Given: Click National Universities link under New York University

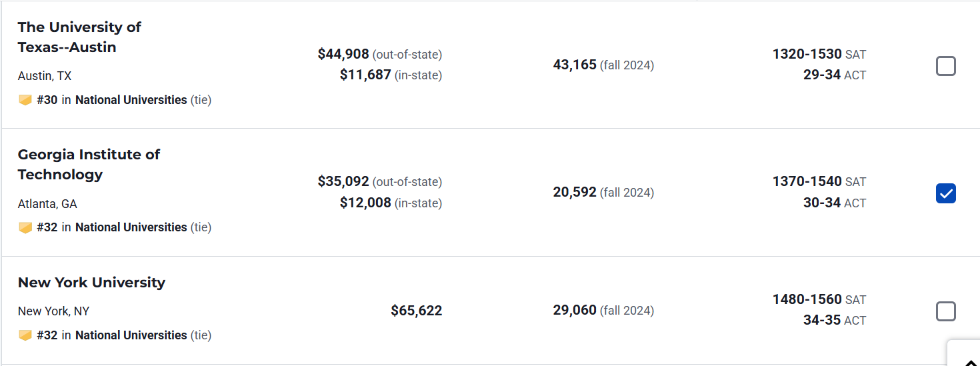Looking at the screenshot, I should [x=131, y=335].
